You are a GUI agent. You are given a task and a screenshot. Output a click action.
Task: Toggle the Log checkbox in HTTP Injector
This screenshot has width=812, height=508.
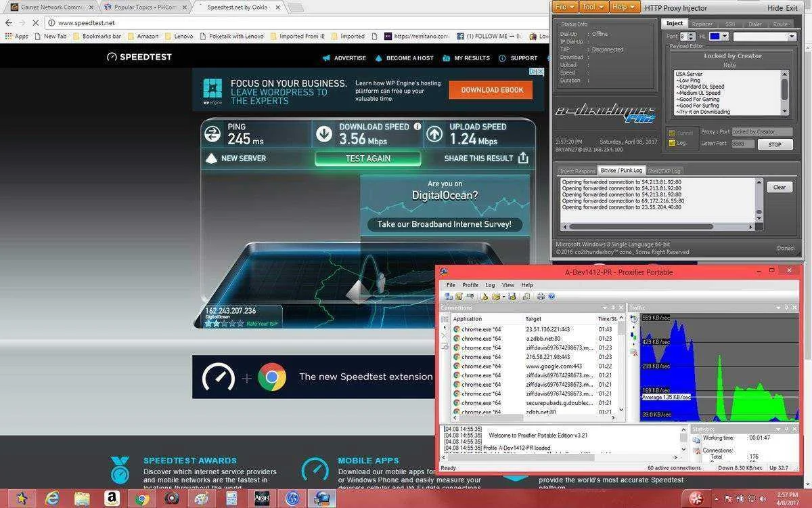672,143
